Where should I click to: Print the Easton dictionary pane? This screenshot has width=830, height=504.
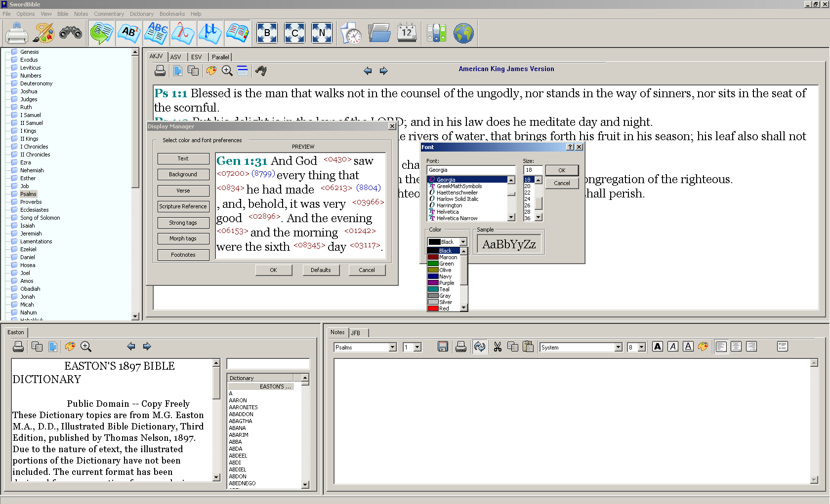click(x=18, y=347)
